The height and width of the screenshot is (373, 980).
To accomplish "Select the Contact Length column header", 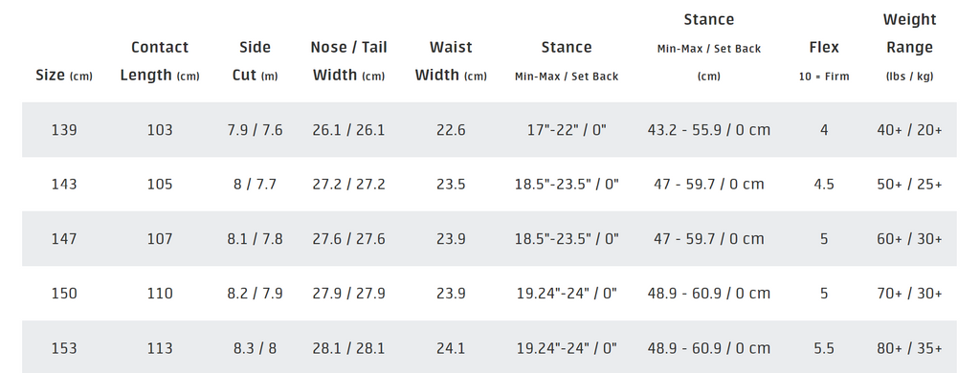I will tap(160, 61).
